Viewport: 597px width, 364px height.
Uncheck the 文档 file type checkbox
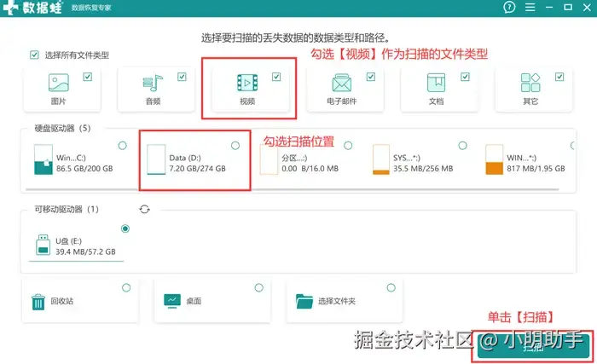[x=466, y=77]
